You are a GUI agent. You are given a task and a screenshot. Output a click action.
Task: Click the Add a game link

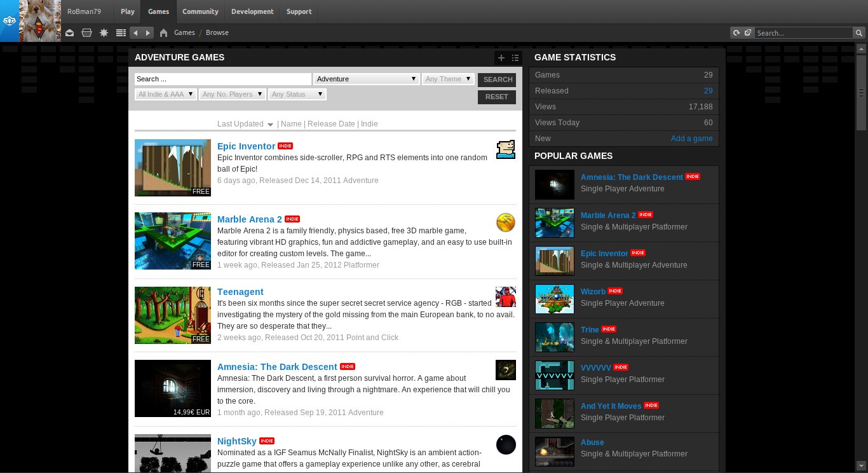(x=691, y=139)
